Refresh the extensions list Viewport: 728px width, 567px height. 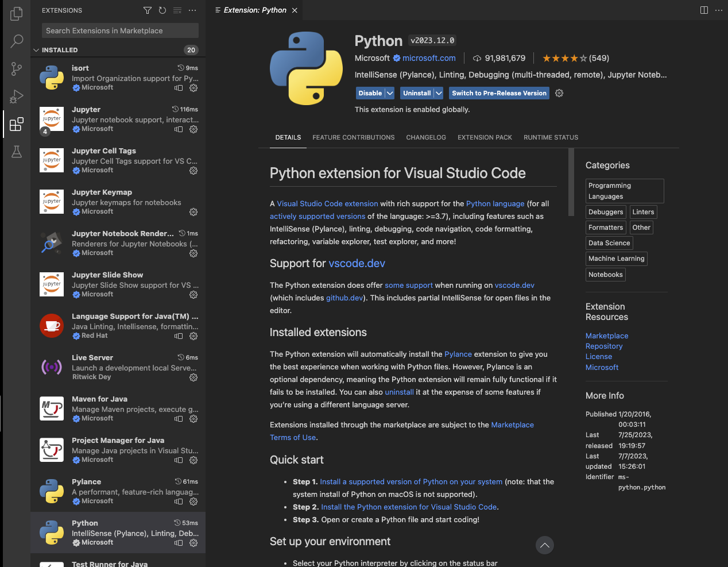pyautogui.click(x=162, y=10)
